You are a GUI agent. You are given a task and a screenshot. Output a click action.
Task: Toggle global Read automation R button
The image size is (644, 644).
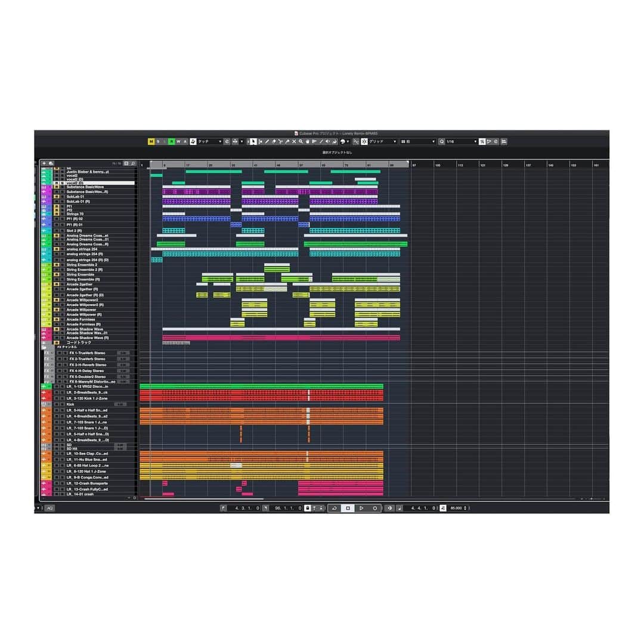(x=172, y=141)
